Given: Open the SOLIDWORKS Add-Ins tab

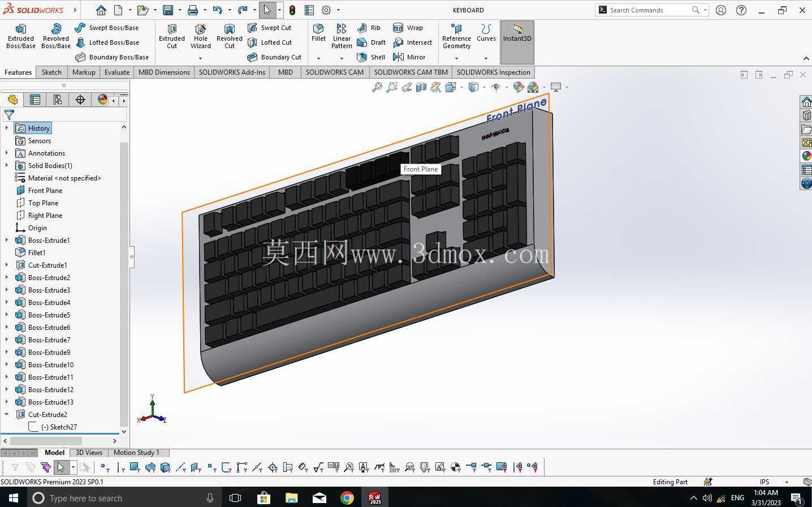Looking at the screenshot, I should pyautogui.click(x=232, y=72).
